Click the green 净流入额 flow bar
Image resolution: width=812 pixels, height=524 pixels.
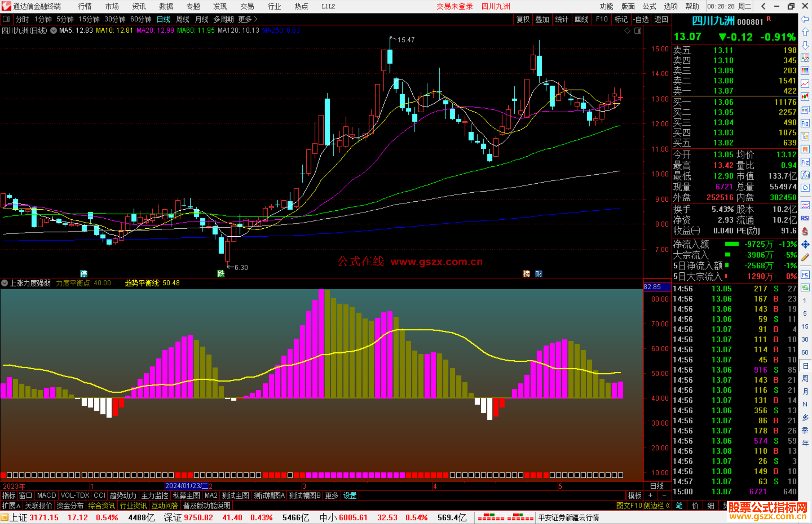pyautogui.click(x=732, y=244)
